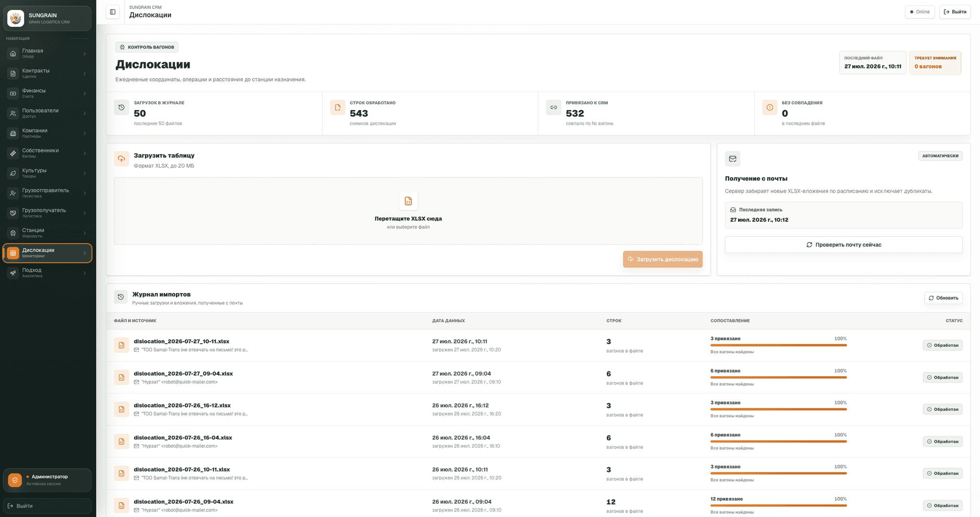Open the Контракты navigation item
980x517 pixels.
click(47, 73)
